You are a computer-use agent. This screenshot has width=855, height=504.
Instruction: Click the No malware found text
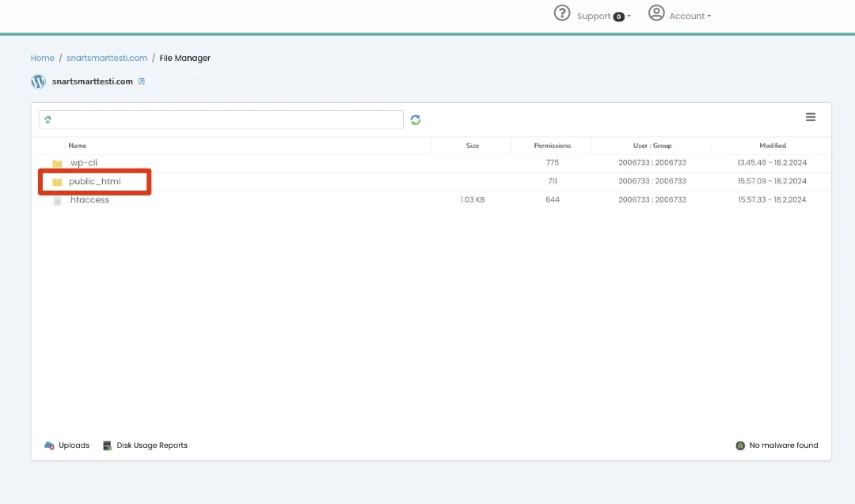[784, 445]
